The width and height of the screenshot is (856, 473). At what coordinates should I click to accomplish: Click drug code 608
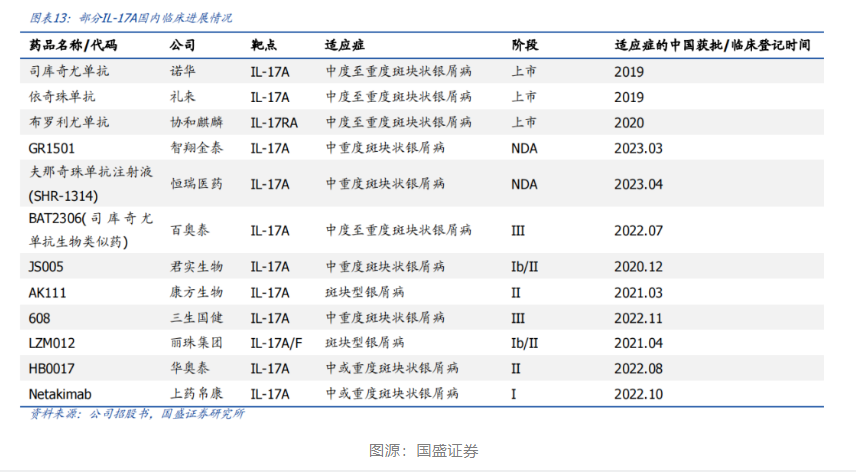(39, 318)
